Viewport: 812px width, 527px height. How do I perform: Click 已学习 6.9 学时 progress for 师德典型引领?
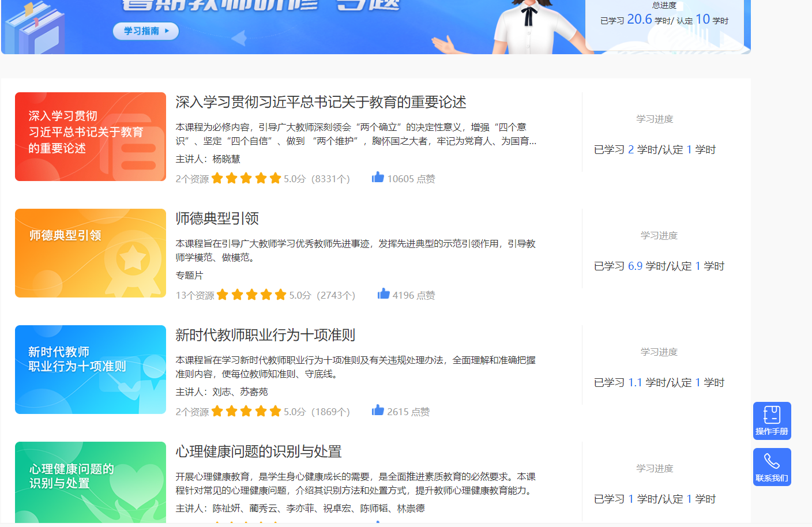click(659, 266)
